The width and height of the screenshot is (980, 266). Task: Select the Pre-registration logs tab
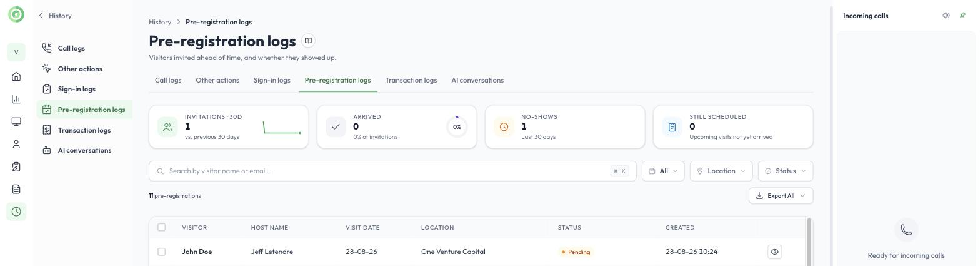click(337, 80)
